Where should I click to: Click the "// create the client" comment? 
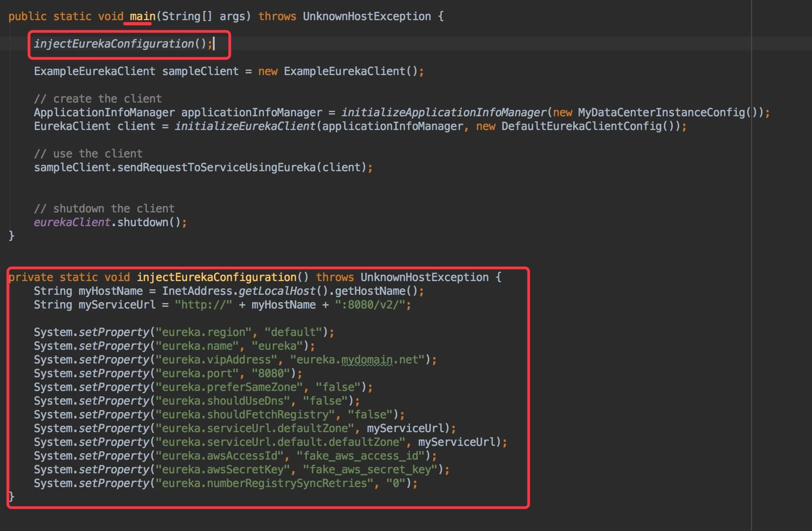(97, 99)
